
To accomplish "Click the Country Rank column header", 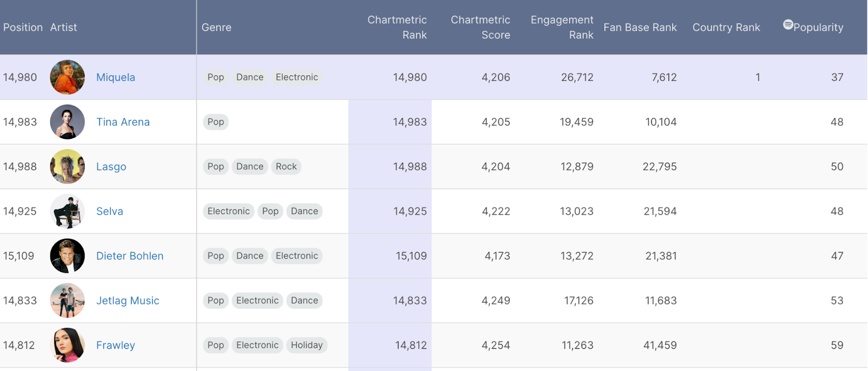I will click(726, 27).
